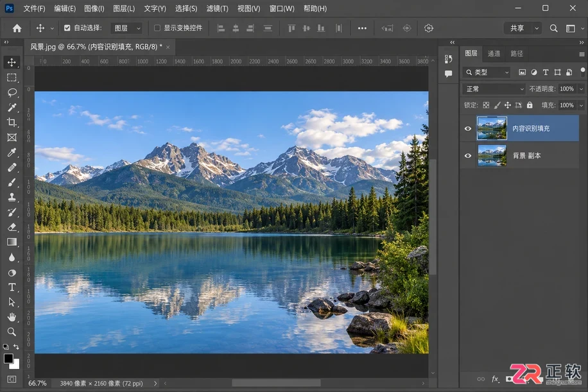Open the three-dots more options button
This screenshot has height=392, width=588.
pyautogui.click(x=362, y=28)
